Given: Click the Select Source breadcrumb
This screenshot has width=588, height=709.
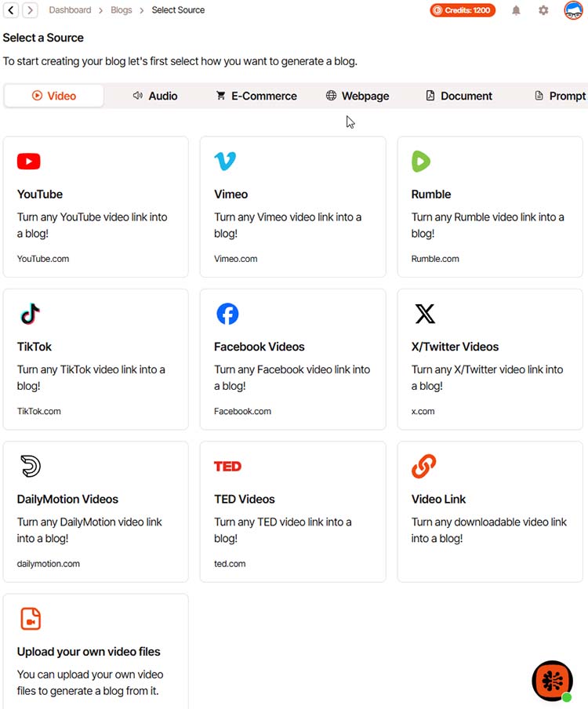Looking at the screenshot, I should [178, 10].
